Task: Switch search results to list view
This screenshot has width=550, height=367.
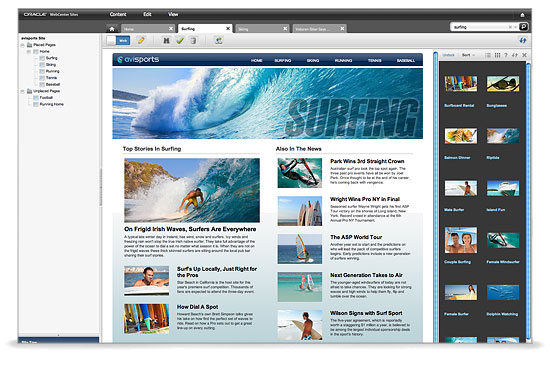Action: coord(488,55)
